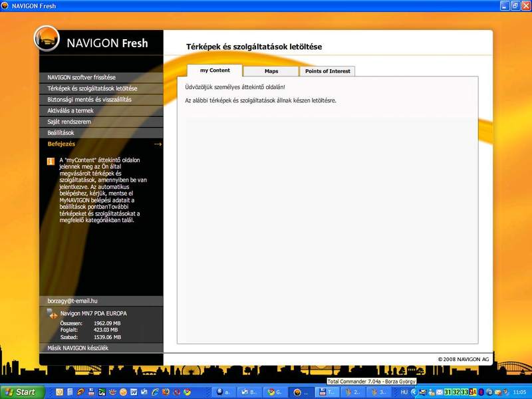
Task: Click Navigon MN7 PDA EUROPA device name
Action: [x=93, y=313]
